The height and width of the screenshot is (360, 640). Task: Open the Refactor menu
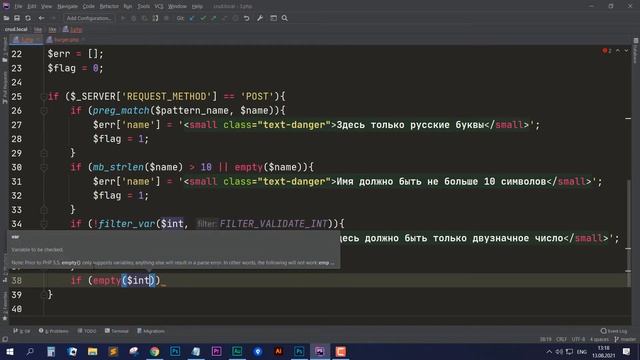click(109, 7)
